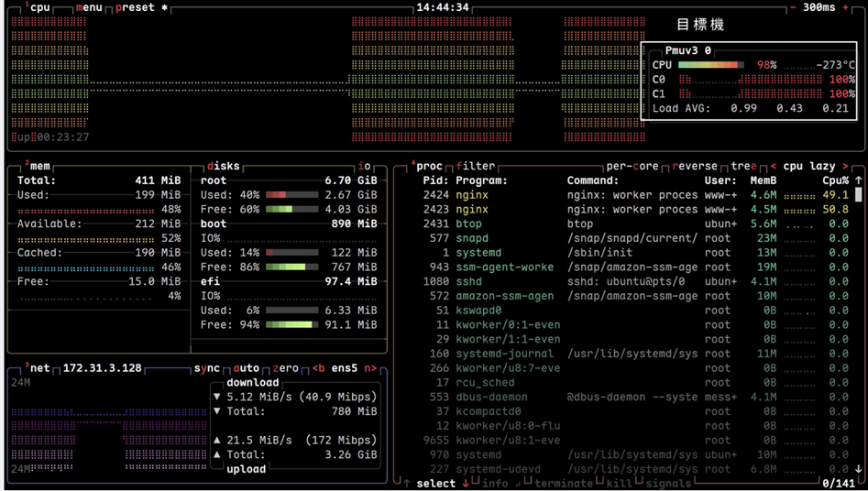Move selection up using select up arrow
This screenshot has height=491, width=868.
[x=407, y=483]
